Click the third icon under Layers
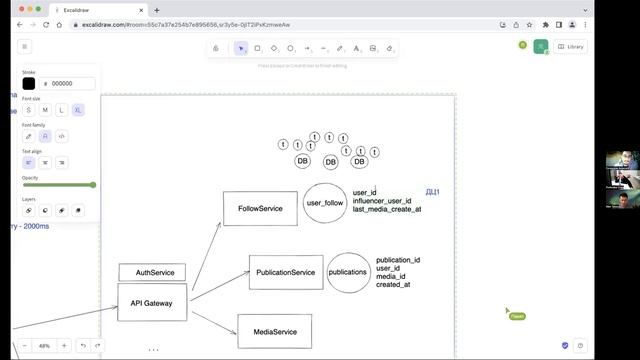The image size is (640, 360). [62, 210]
